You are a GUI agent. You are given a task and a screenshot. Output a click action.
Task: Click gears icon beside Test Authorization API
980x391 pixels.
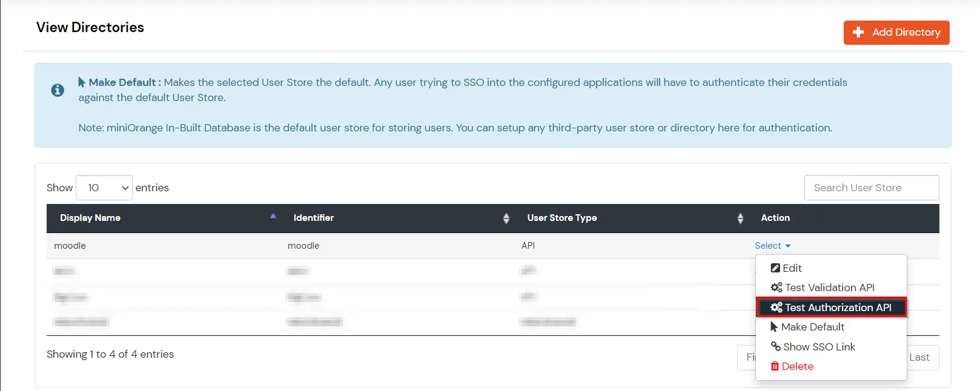tap(776, 307)
